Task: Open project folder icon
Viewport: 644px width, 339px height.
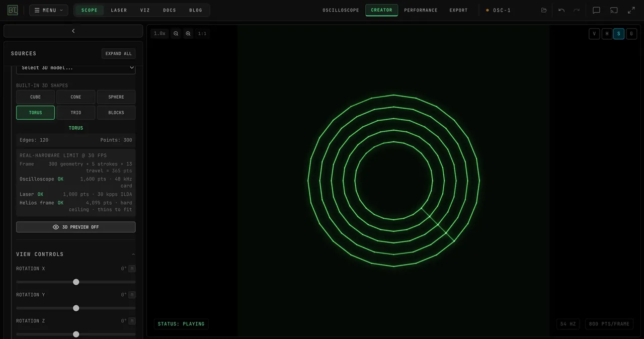Action: click(x=544, y=10)
